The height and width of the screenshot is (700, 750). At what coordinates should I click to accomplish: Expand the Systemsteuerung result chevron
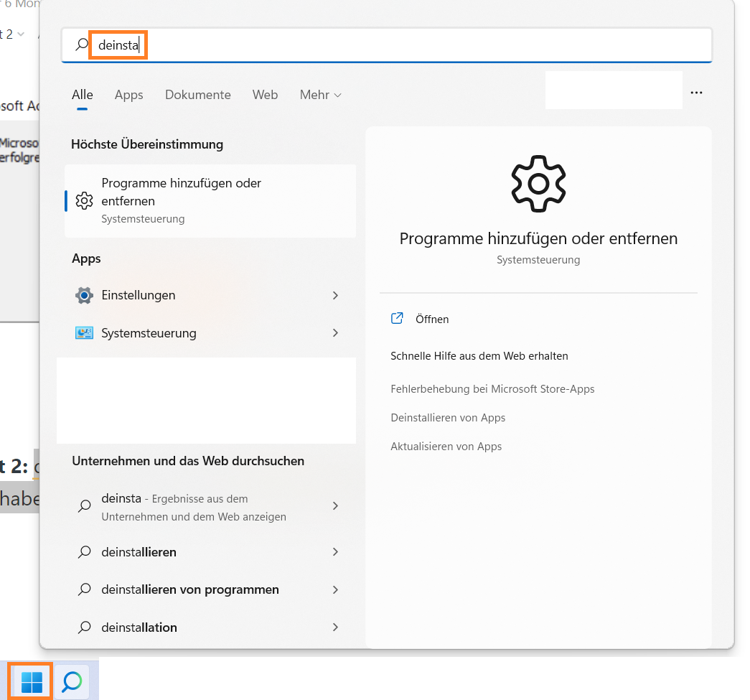point(335,332)
